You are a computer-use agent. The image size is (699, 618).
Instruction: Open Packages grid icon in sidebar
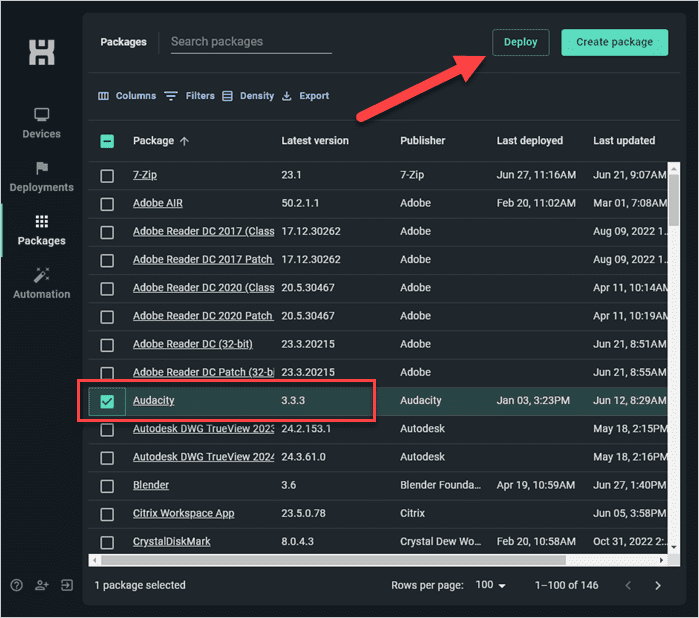click(41, 221)
